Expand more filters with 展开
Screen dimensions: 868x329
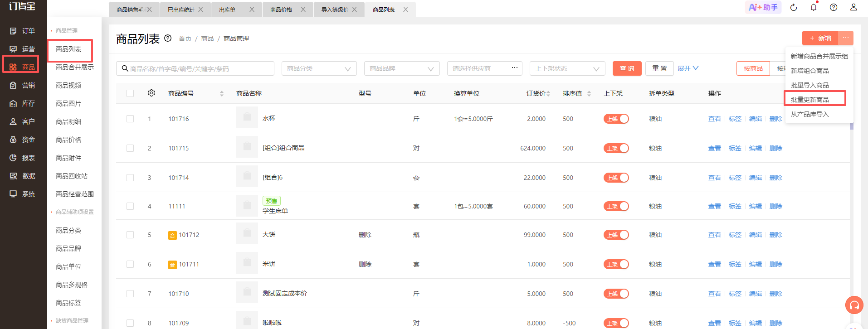pos(688,68)
